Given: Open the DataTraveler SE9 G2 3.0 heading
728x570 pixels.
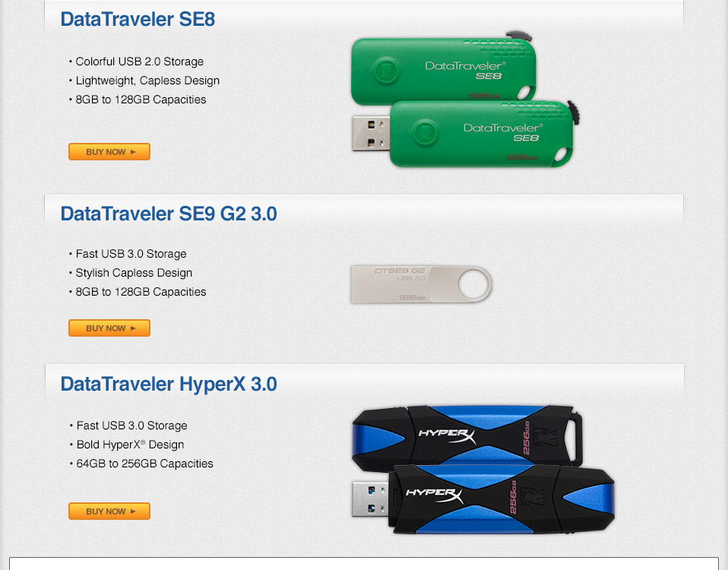Looking at the screenshot, I should tap(169, 214).
